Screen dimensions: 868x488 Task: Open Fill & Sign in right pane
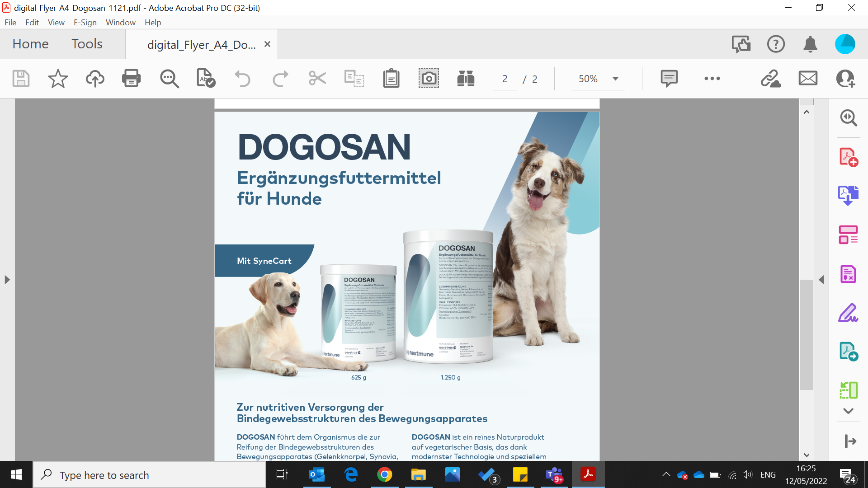point(848,313)
